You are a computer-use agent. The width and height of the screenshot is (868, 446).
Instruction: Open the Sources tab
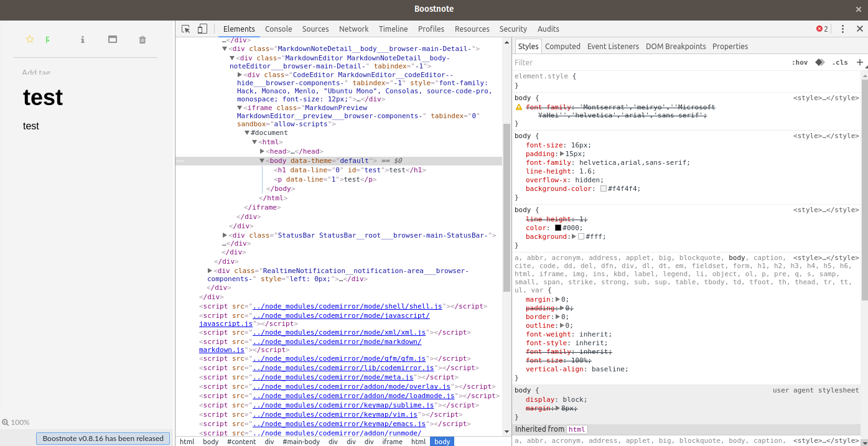pos(315,29)
